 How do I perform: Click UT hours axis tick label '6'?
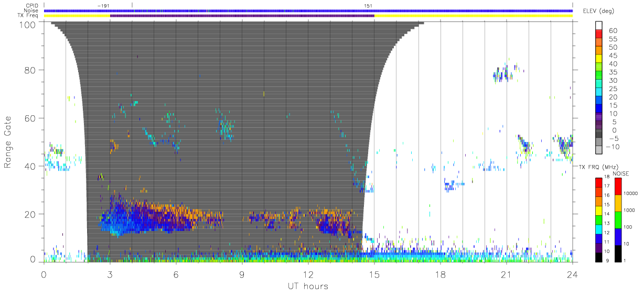[176, 274]
